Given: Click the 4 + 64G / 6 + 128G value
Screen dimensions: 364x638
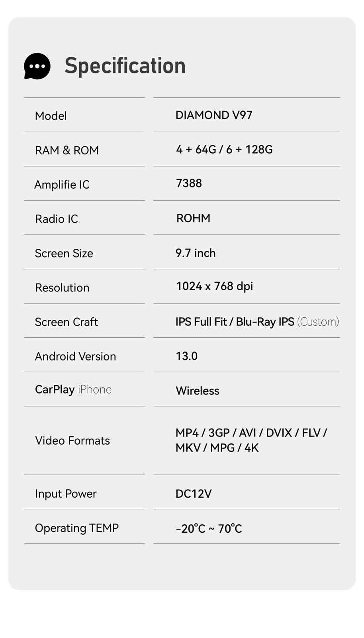Looking at the screenshot, I should [x=224, y=150].
